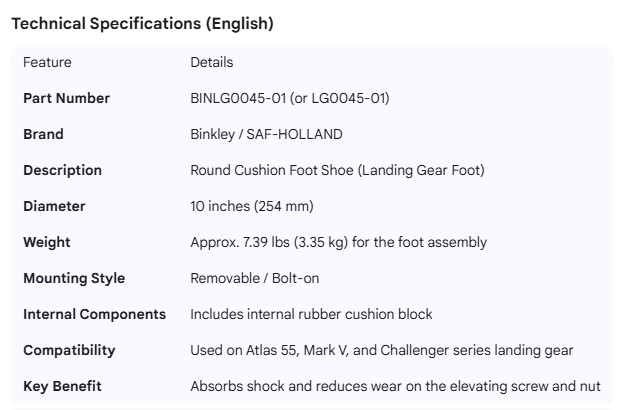This screenshot has width=624, height=410.
Task: Click the Removable / Bolt-on value
Action: coord(255,278)
